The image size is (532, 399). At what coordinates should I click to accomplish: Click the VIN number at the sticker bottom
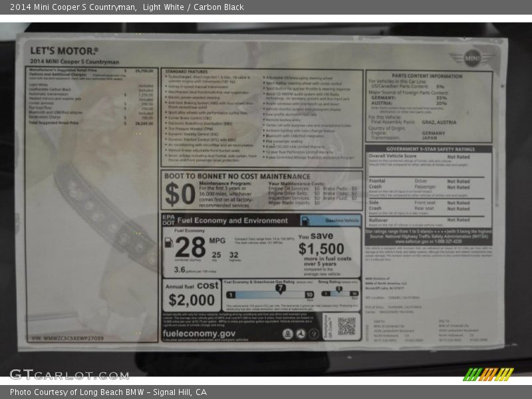point(67,338)
